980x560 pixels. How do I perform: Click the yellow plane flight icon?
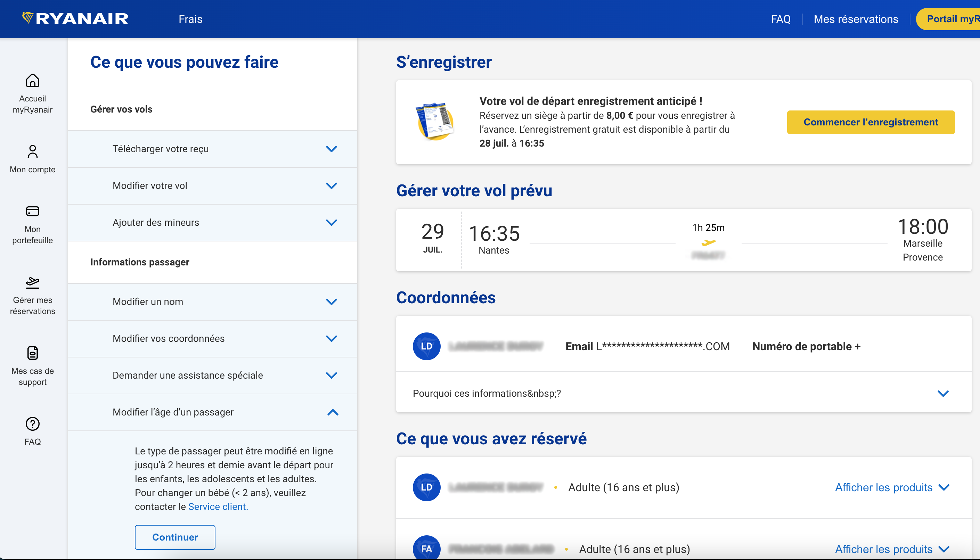tap(708, 242)
